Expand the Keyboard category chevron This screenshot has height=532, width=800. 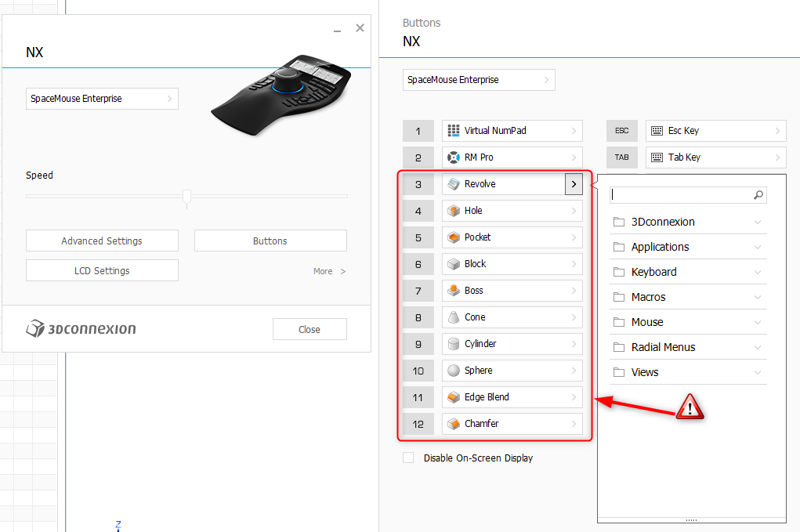click(758, 272)
